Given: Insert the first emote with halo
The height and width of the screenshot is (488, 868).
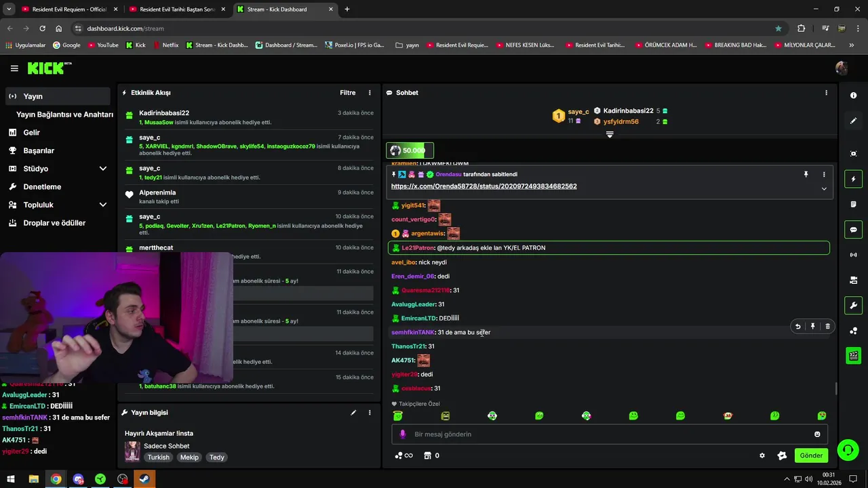Looking at the screenshot, I should [398, 415].
